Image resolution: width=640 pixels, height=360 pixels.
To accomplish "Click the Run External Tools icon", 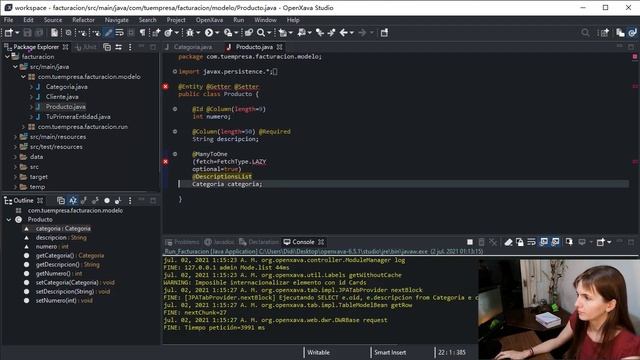I will point(228,33).
